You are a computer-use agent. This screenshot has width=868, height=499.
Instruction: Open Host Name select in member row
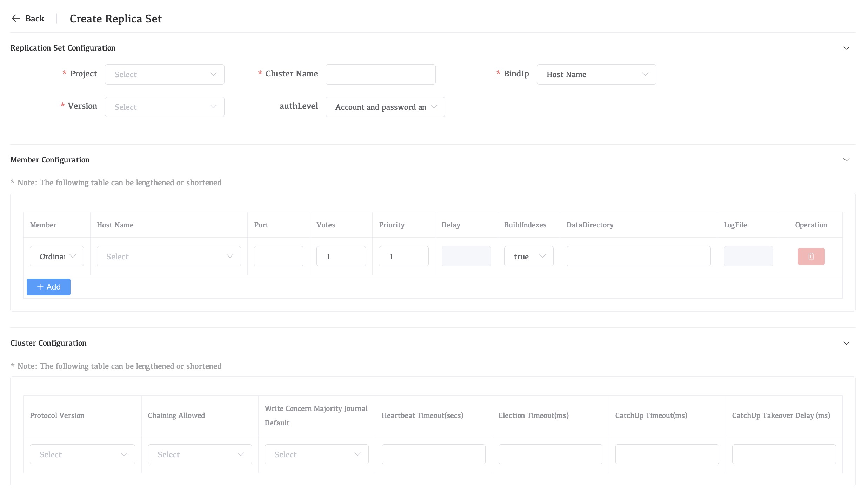pyautogui.click(x=169, y=257)
